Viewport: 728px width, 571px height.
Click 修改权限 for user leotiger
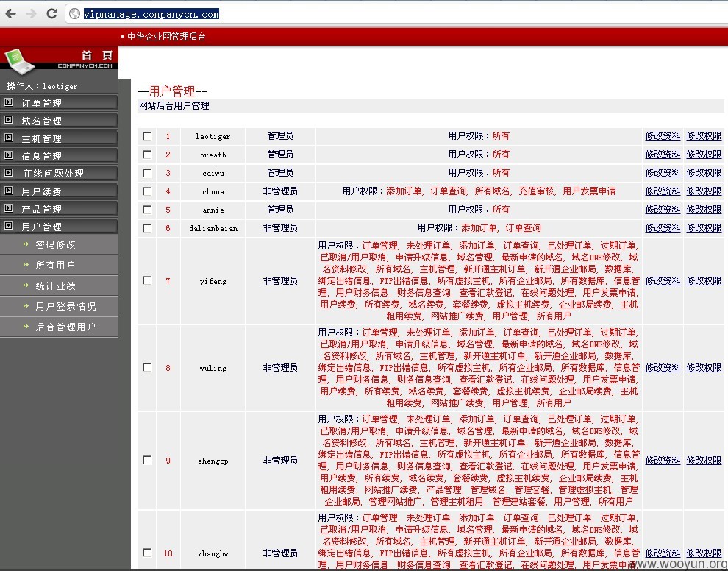[704, 136]
